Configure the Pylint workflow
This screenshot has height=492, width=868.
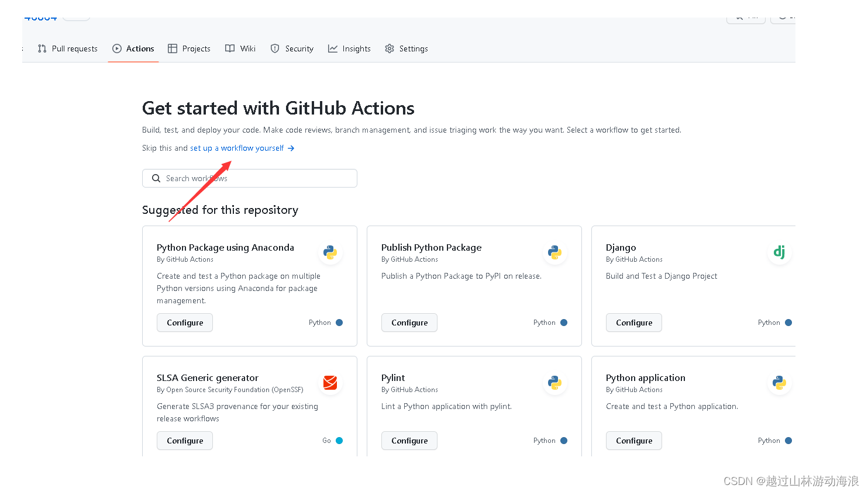(x=409, y=441)
